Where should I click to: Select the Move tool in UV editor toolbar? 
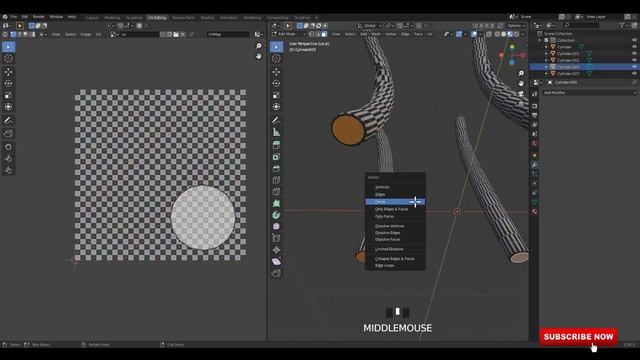[x=8, y=72]
